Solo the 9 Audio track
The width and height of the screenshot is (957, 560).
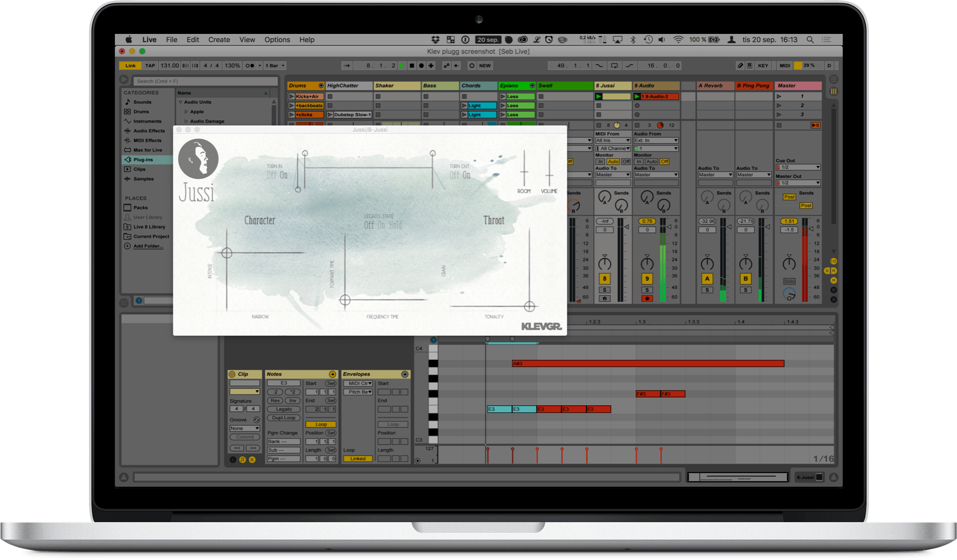click(647, 290)
